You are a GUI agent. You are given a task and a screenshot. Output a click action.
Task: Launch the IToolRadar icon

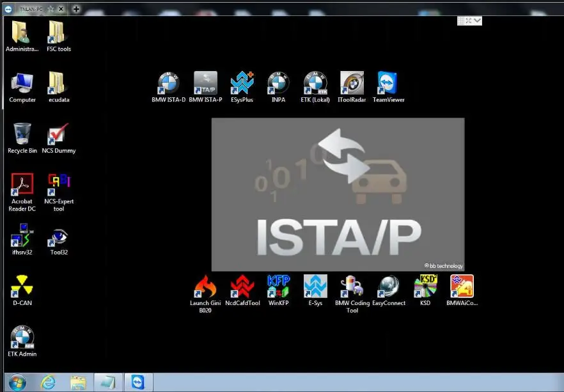tap(352, 88)
